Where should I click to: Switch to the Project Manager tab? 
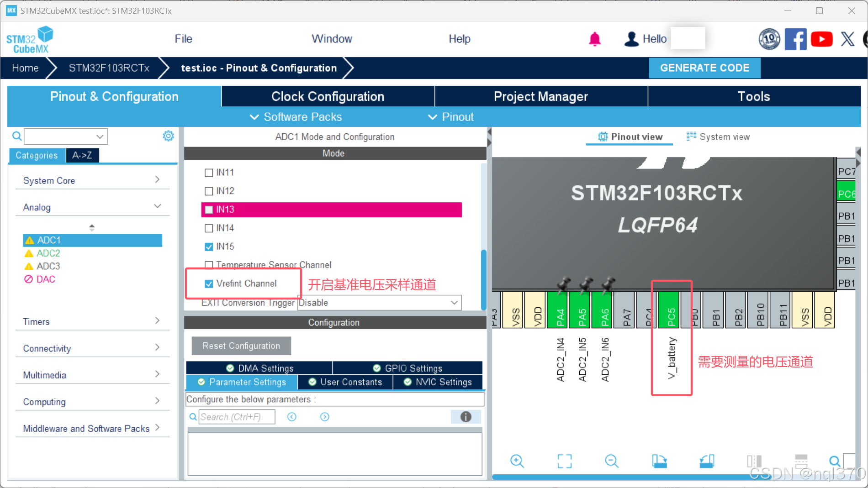[541, 96]
